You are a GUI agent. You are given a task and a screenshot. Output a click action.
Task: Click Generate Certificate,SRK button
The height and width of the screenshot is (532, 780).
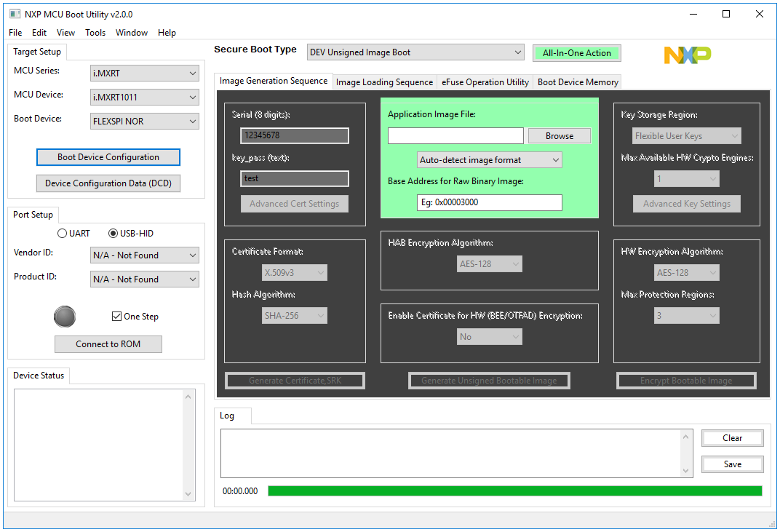[x=295, y=381]
